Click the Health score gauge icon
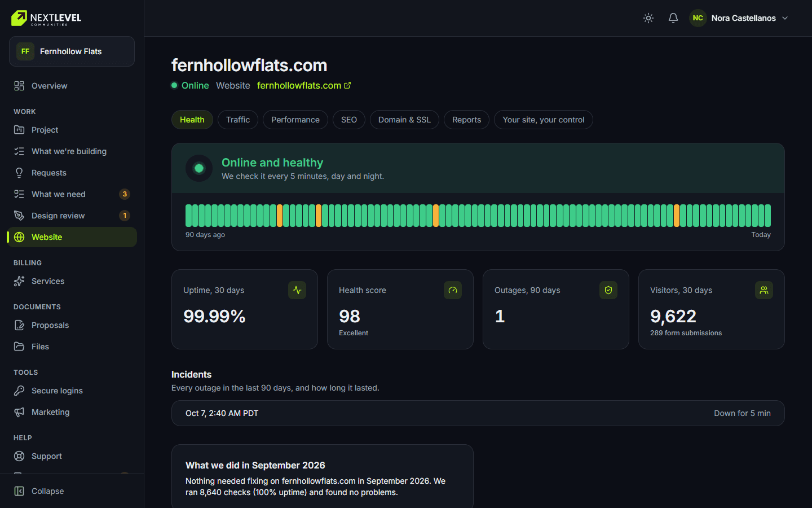This screenshot has width=812, height=508. [x=453, y=290]
